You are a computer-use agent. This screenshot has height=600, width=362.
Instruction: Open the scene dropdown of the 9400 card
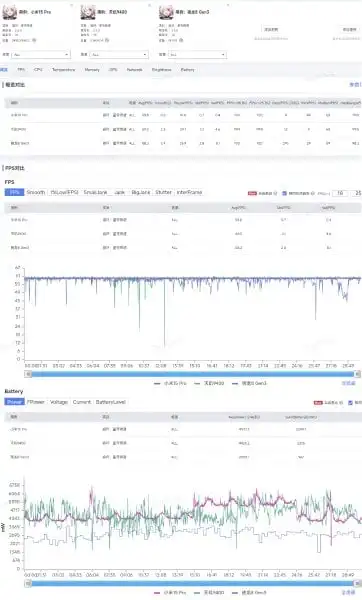coord(119,55)
